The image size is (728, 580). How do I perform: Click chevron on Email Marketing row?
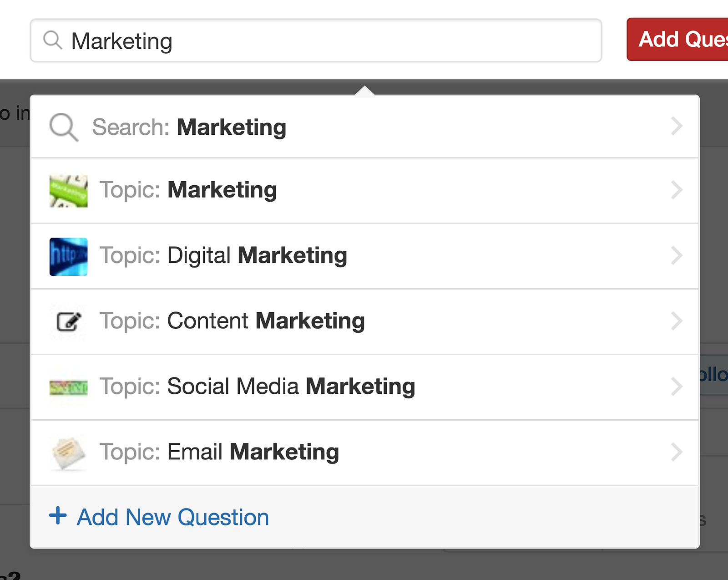[x=677, y=452]
